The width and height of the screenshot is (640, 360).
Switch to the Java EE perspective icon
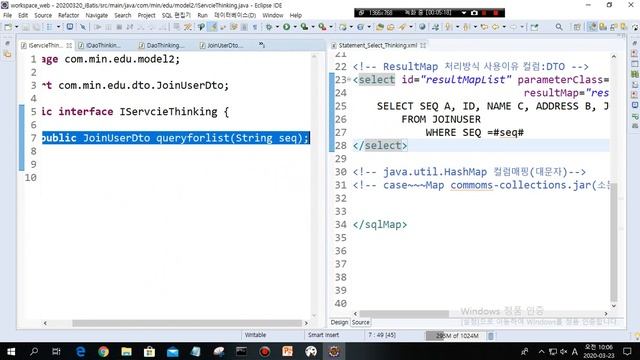(592, 27)
